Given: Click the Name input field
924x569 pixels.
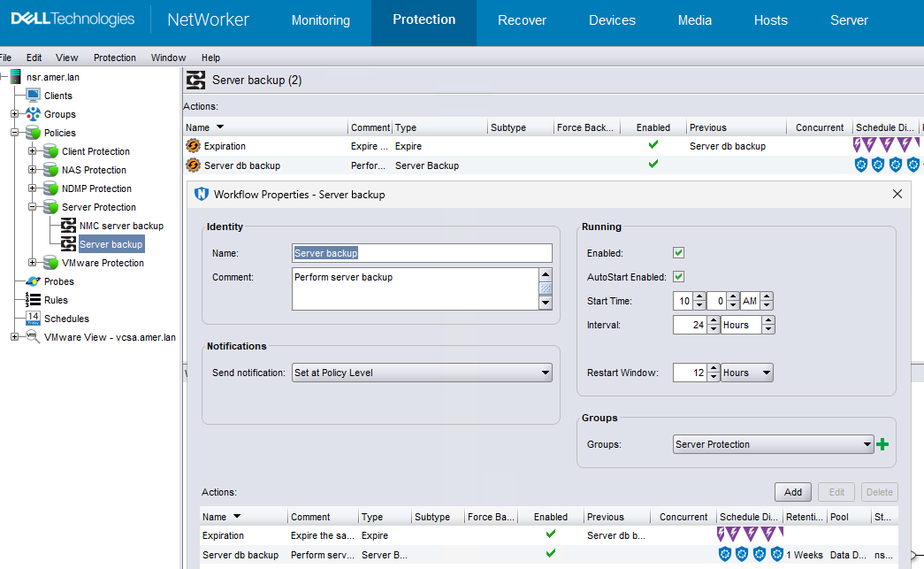Looking at the screenshot, I should coord(422,253).
